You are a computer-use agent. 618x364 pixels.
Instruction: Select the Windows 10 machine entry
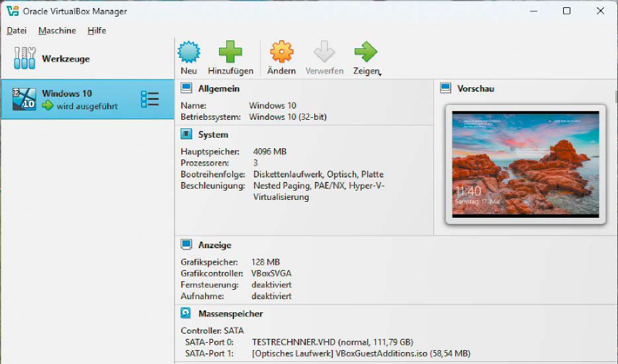87,99
